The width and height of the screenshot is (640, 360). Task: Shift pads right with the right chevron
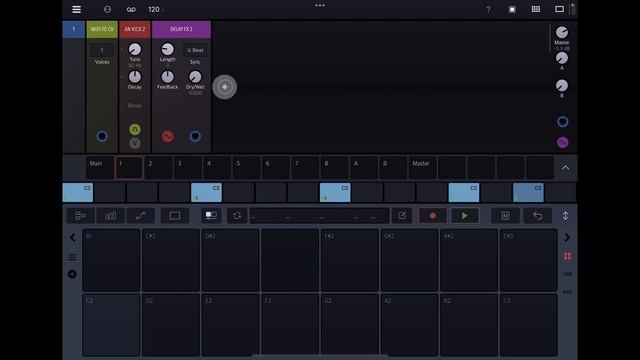[567, 237]
